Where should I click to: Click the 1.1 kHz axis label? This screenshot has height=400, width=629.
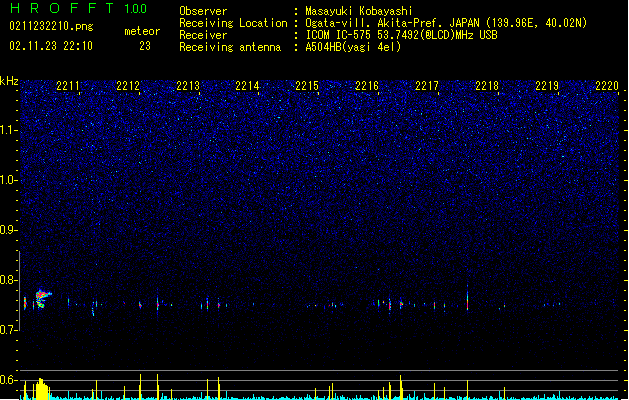tap(8, 130)
